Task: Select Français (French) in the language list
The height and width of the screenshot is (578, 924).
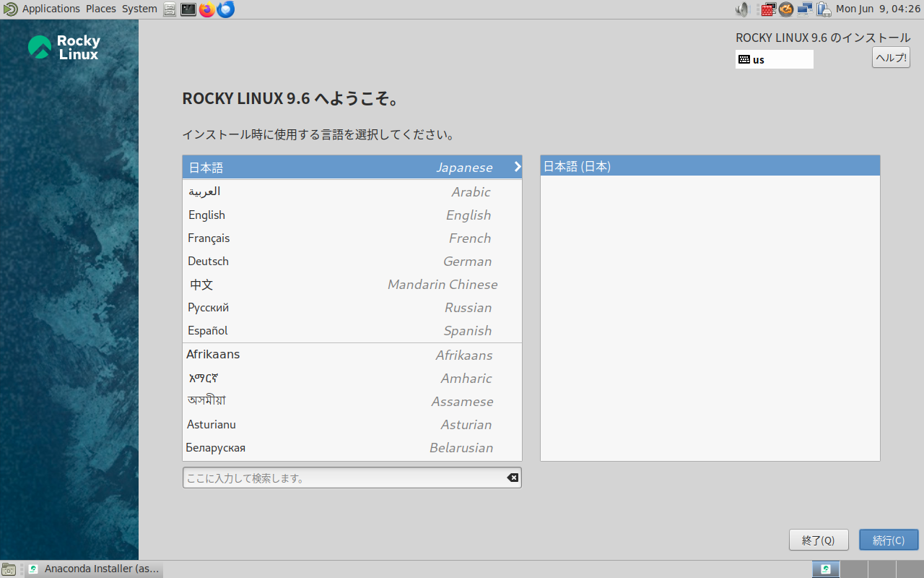Action: click(x=352, y=238)
